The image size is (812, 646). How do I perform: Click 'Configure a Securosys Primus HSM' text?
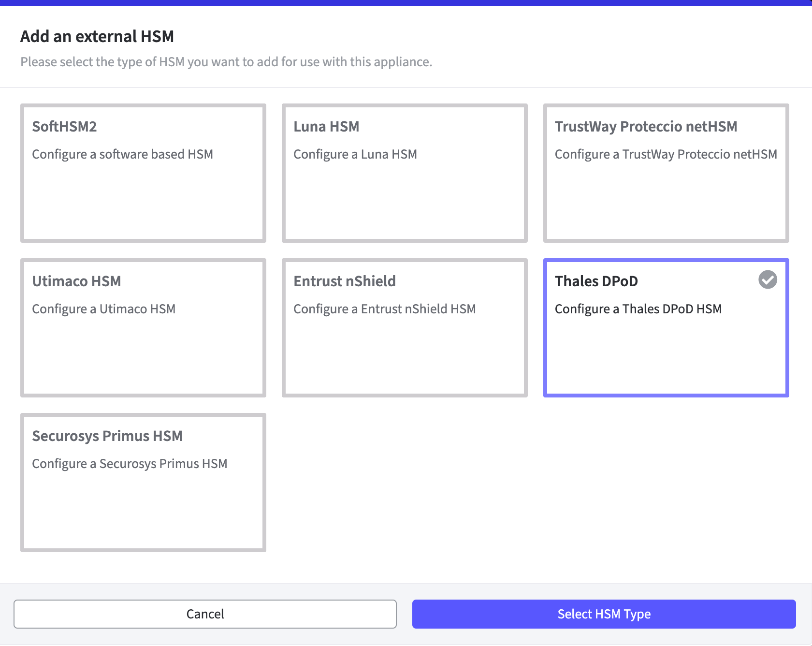tap(130, 464)
